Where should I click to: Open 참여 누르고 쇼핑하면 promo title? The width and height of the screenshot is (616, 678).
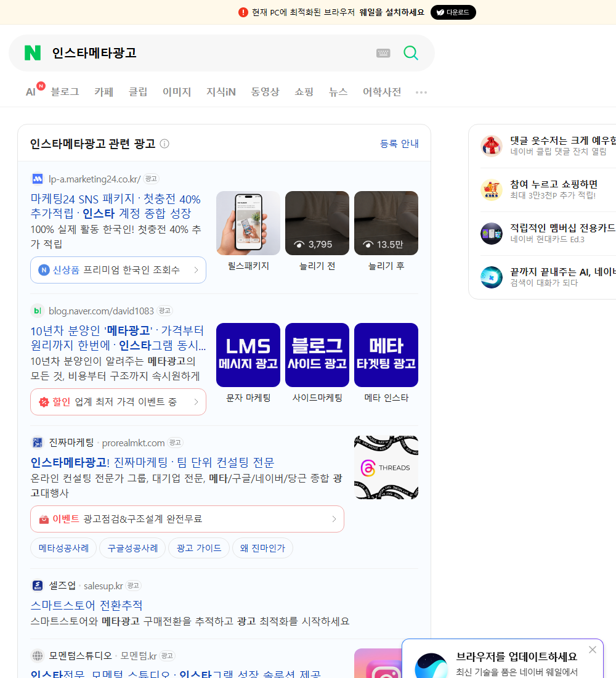tap(554, 184)
